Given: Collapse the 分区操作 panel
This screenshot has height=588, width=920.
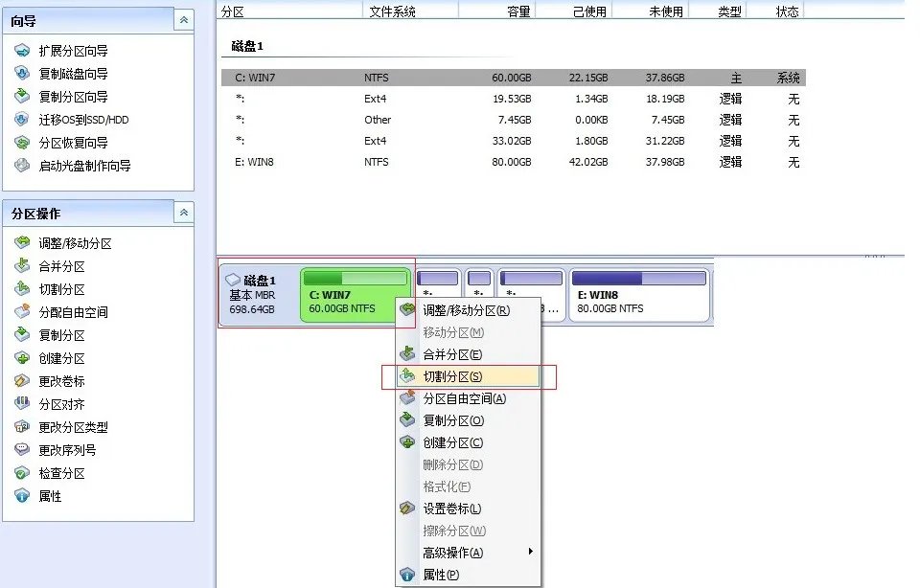Looking at the screenshot, I should click(x=182, y=213).
